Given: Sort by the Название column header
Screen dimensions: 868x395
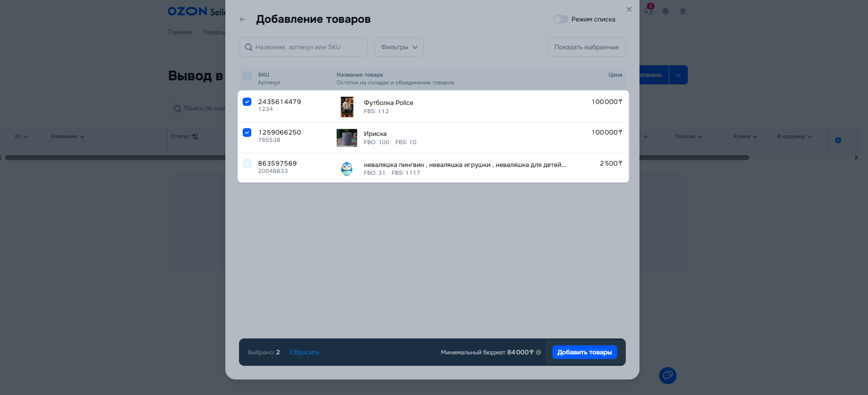Looking at the screenshot, I should click(67, 137).
